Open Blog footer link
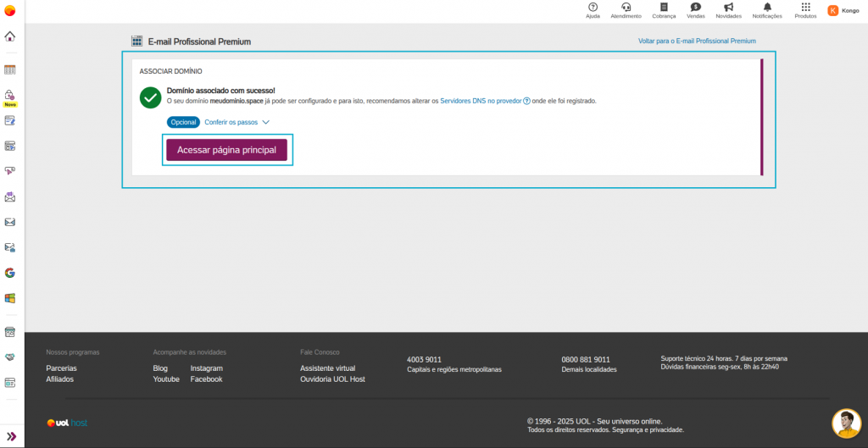Screen dimensions: 868x448 click(160, 368)
